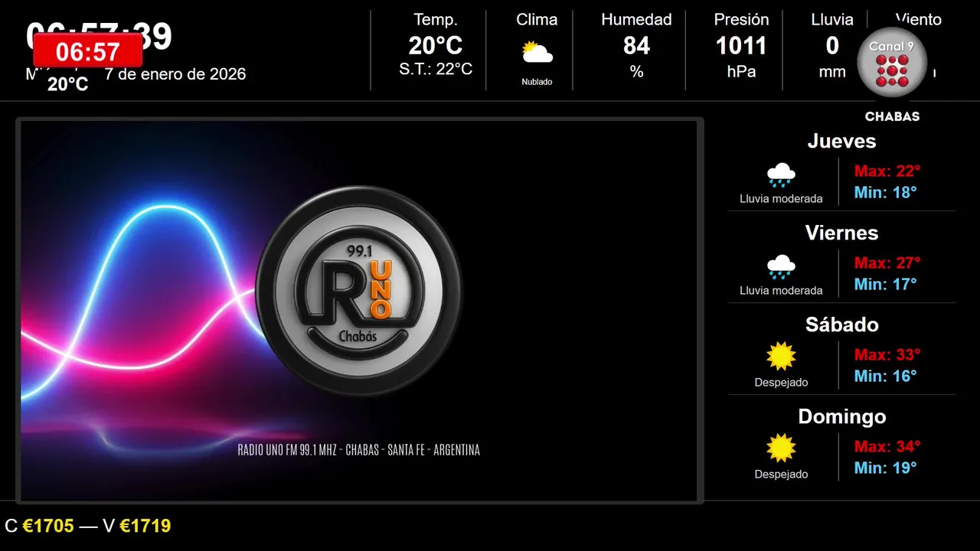
Task: Click the Humedad 84 value
Action: (636, 46)
